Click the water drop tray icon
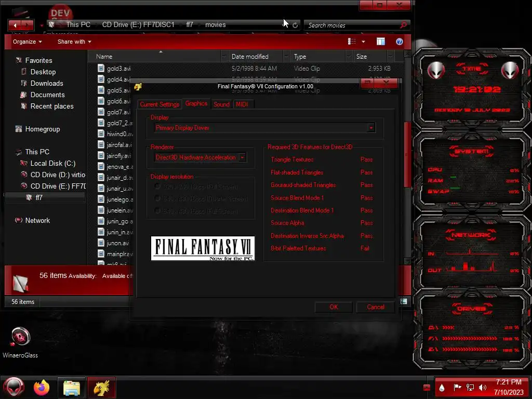Screen dimensions: 532x399 pyautogui.click(x=442, y=388)
